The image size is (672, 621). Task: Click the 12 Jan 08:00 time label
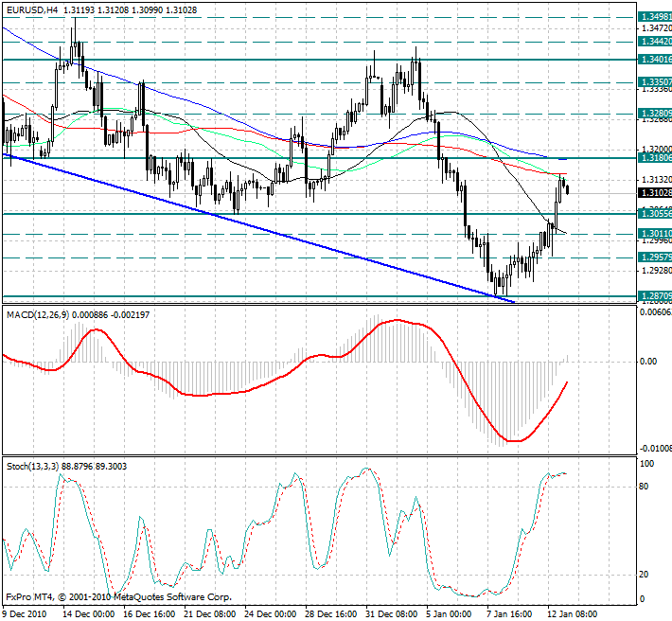point(572,612)
